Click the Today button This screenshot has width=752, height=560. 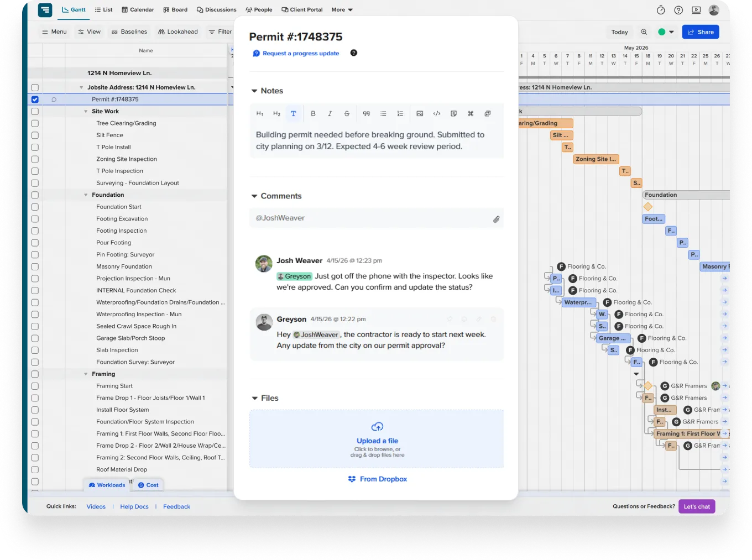(619, 32)
